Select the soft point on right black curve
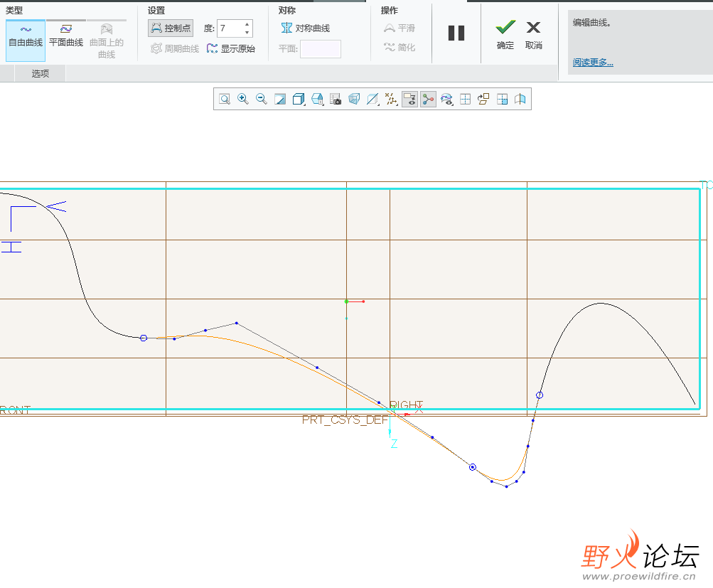Image resolution: width=713 pixels, height=588 pixels. pos(540,395)
